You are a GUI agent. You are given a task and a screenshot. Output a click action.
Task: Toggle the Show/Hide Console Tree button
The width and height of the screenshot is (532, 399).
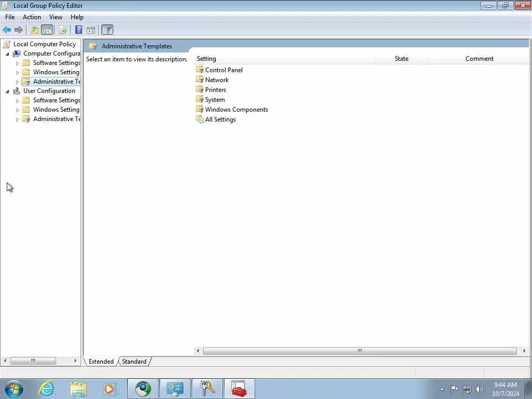pos(47,30)
